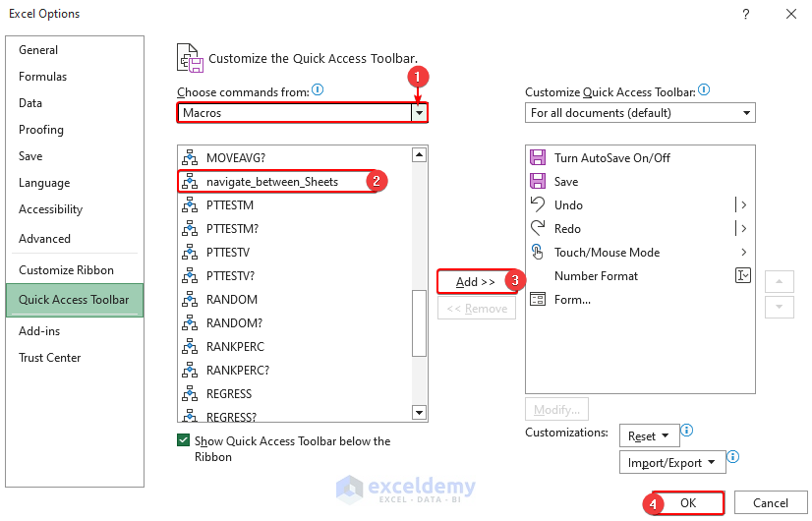Select the Number Format toolbar entry
The width and height of the screenshot is (812, 521).
[x=640, y=275]
